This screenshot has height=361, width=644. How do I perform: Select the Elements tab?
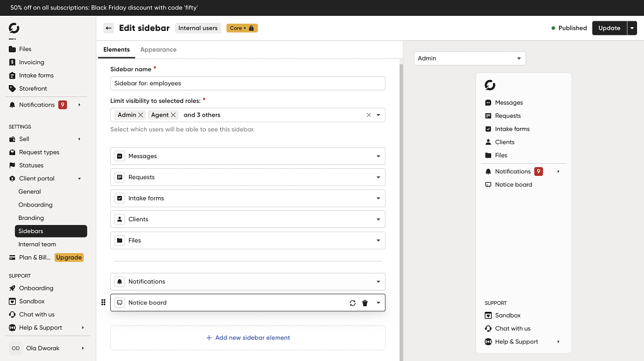click(x=116, y=50)
